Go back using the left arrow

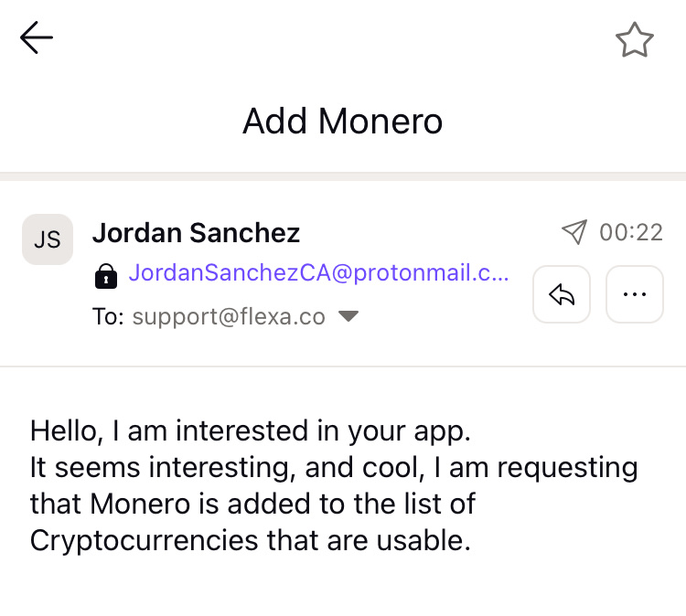(x=37, y=38)
